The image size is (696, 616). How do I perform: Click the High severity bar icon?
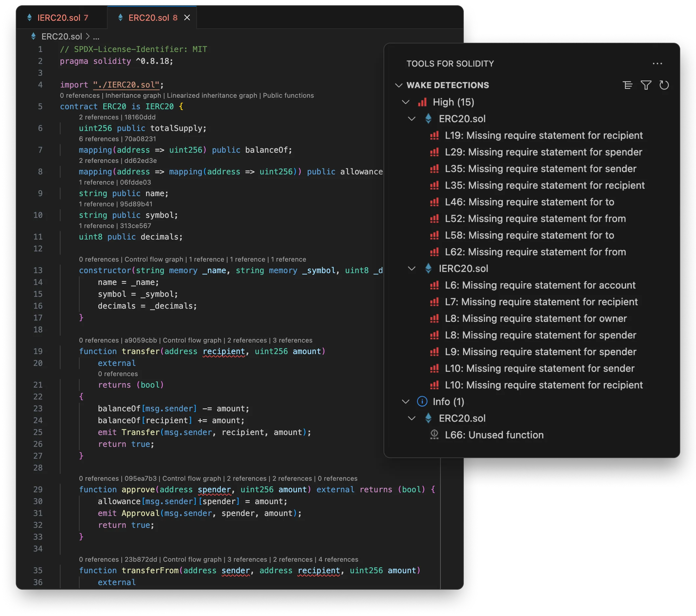422,102
